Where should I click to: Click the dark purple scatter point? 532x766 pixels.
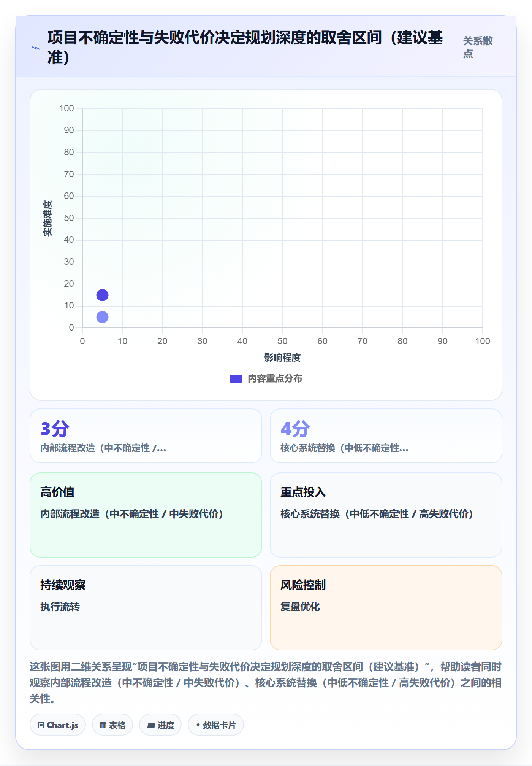[102, 295]
